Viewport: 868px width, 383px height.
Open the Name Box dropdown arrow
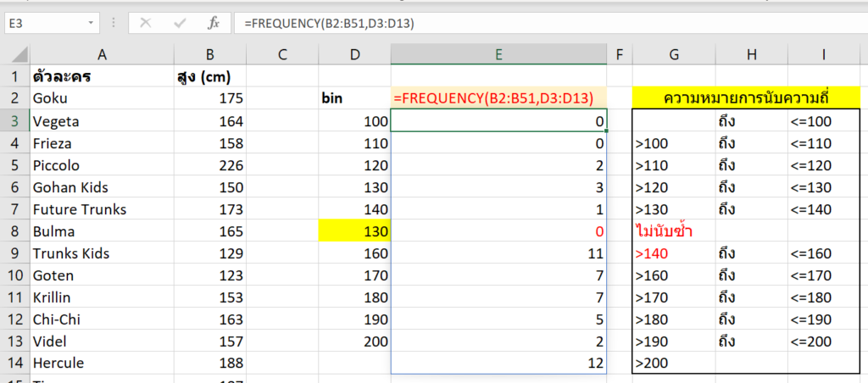[x=90, y=23]
